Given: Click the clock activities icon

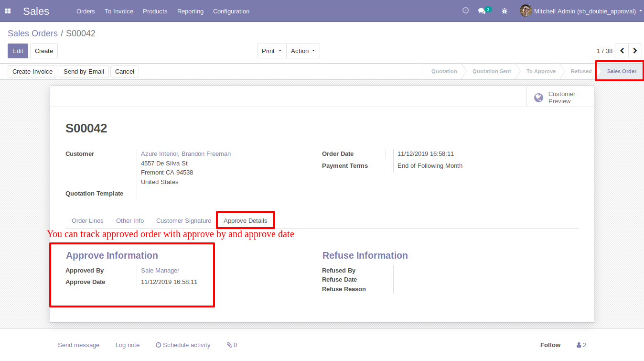Looking at the screenshot, I should coord(465,11).
